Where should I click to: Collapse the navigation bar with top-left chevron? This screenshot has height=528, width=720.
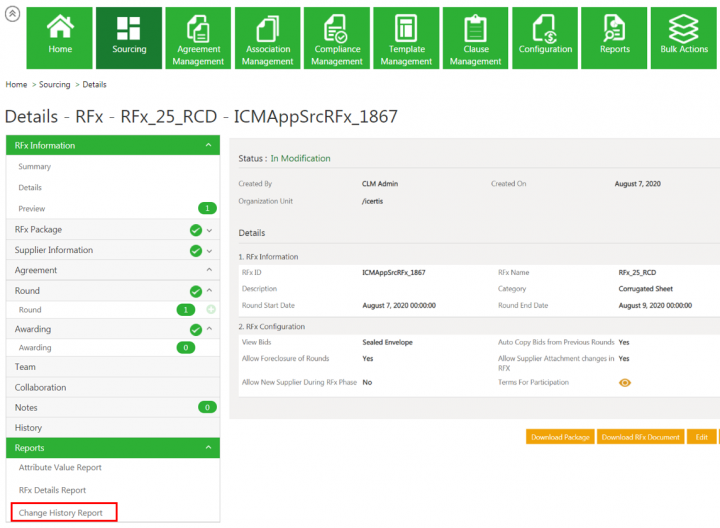point(11,15)
